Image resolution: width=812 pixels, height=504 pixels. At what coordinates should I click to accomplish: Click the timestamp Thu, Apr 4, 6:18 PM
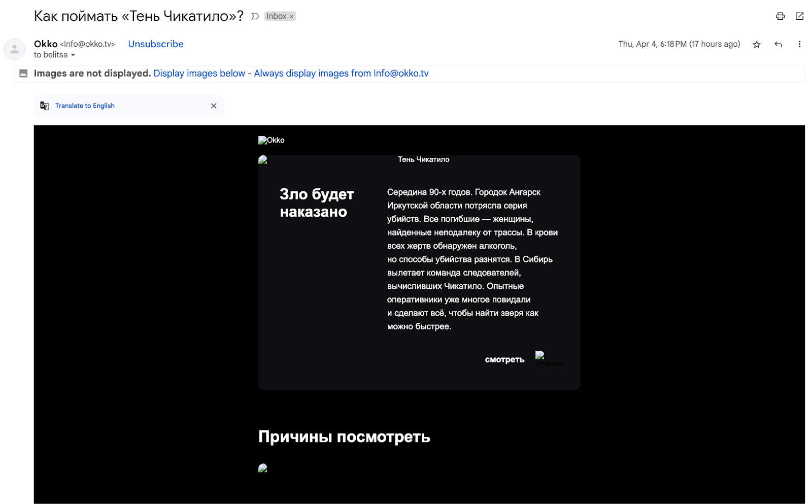click(679, 44)
